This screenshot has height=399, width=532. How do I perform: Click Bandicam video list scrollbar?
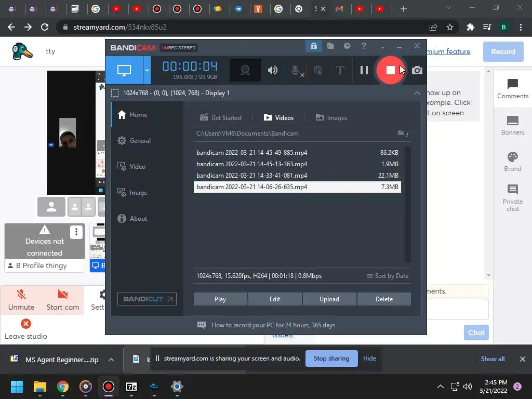pyautogui.click(x=408, y=204)
